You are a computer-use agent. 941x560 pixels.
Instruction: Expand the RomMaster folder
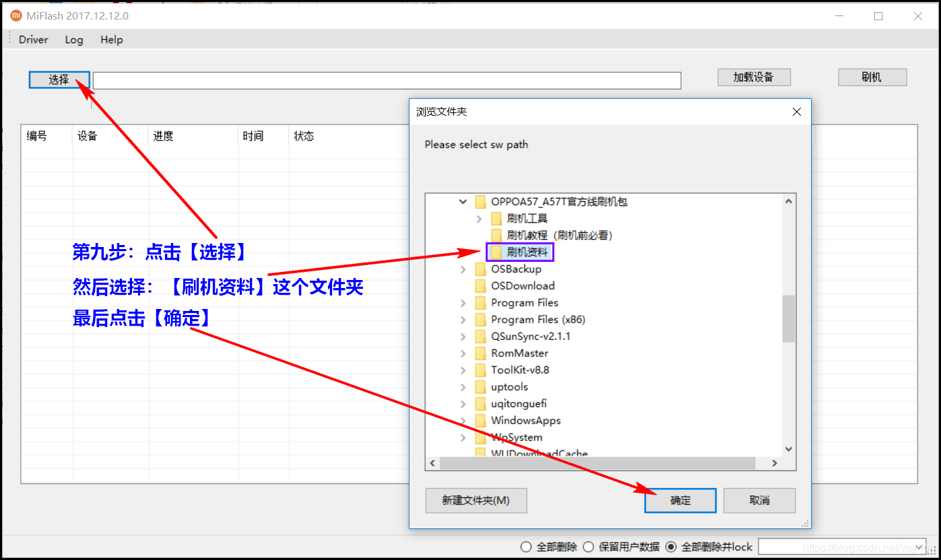click(463, 353)
